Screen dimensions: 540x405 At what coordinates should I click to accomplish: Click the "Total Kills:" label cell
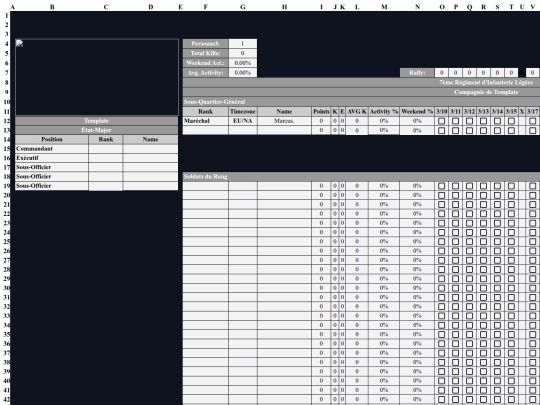[205, 53]
